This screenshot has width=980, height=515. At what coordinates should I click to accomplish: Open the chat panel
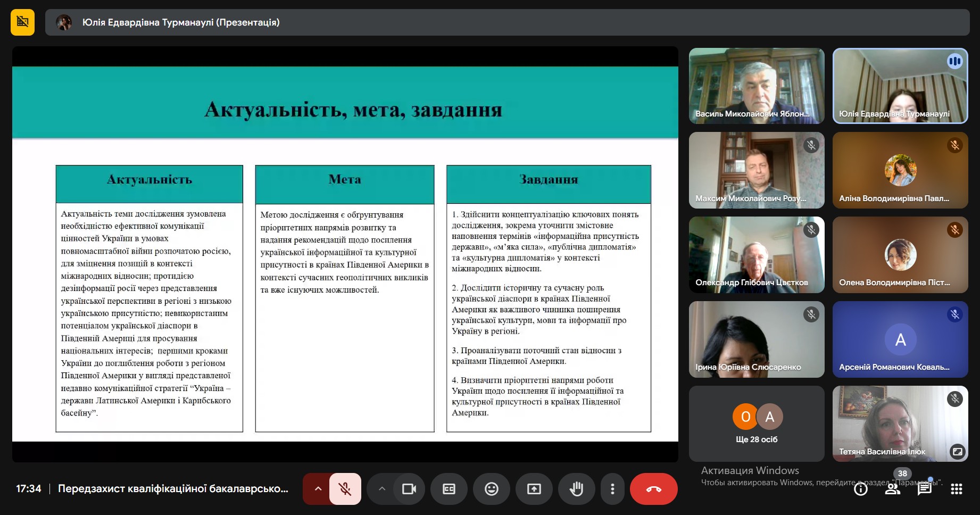click(x=924, y=489)
